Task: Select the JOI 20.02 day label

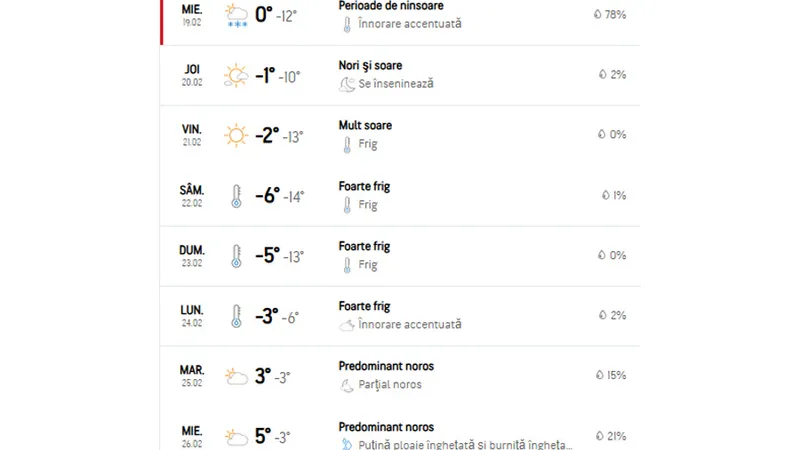Action: coord(192,75)
